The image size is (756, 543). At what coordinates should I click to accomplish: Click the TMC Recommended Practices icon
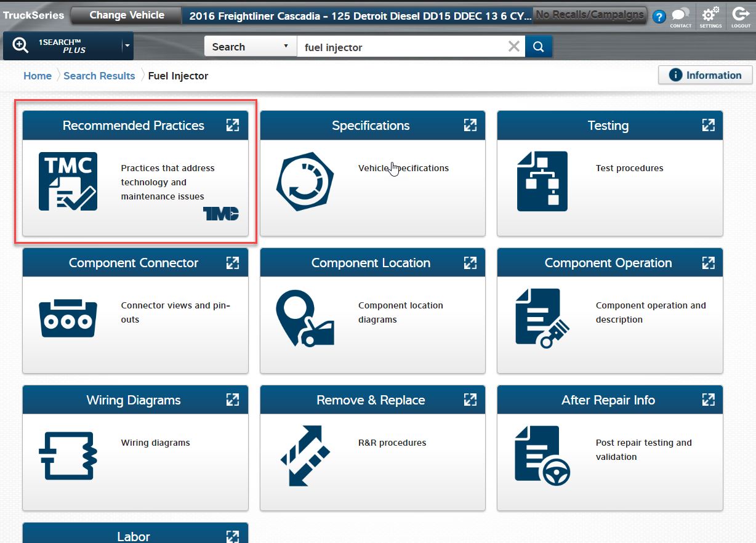68,182
